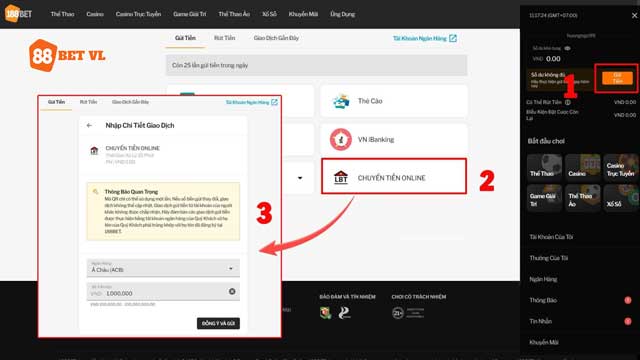Click the red badge beside Thông Báo

(628, 300)
